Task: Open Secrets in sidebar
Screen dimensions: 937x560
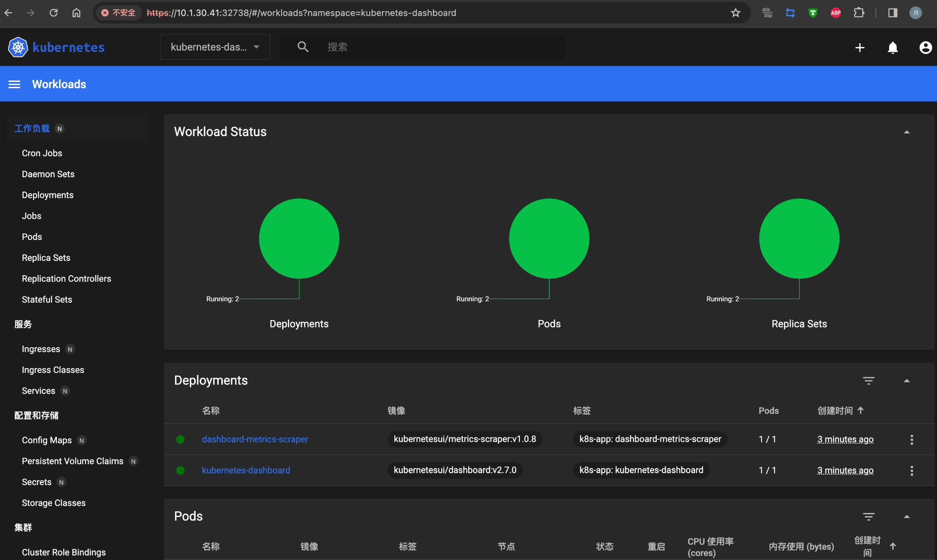Action: (x=37, y=482)
